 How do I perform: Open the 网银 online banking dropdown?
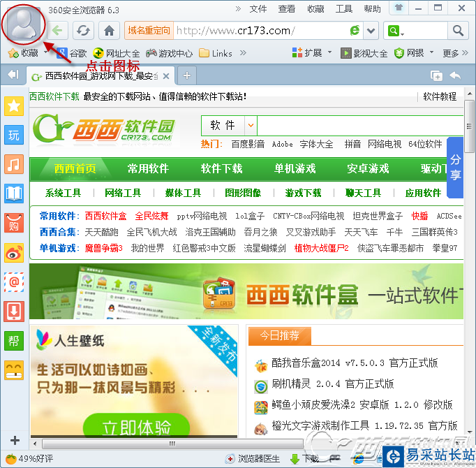tap(414, 53)
